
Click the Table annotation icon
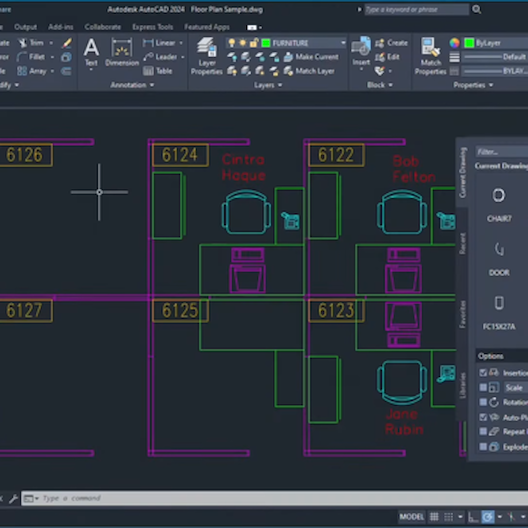point(148,71)
